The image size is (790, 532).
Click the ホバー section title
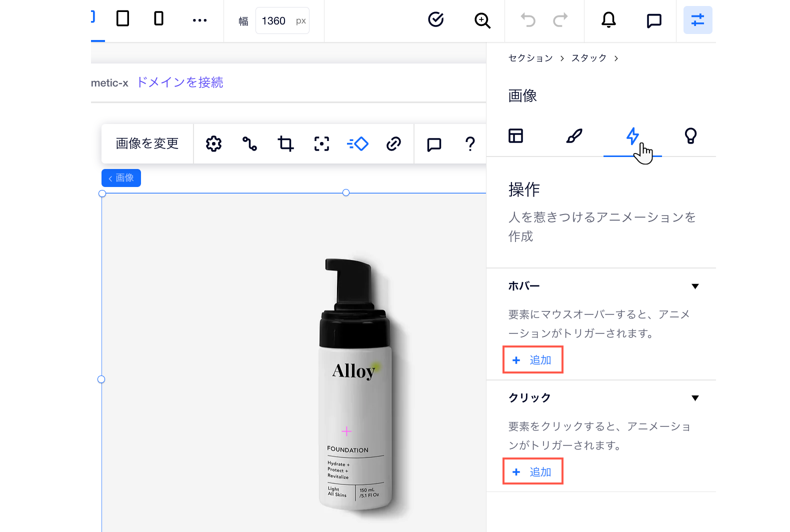click(524, 286)
